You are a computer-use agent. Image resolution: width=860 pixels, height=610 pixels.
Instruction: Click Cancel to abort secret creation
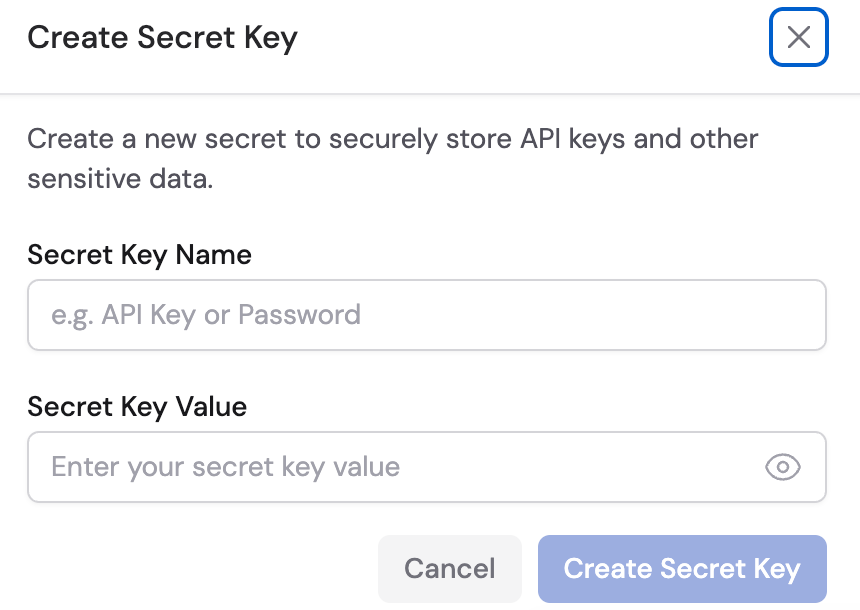(450, 568)
